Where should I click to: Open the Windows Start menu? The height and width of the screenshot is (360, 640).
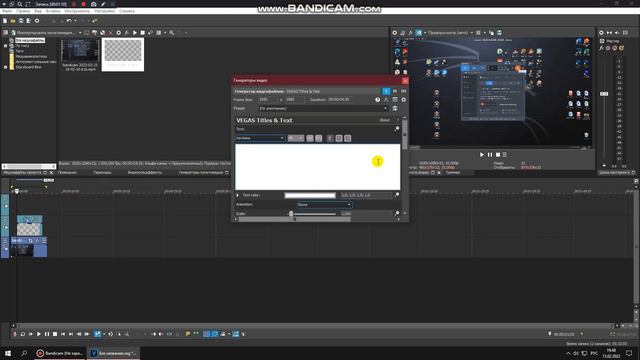coord(8,353)
